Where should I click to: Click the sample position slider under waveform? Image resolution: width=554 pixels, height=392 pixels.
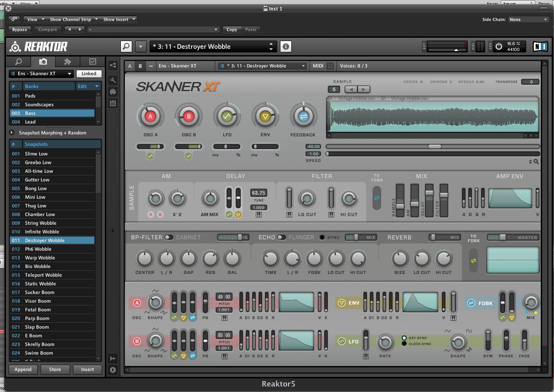tap(433, 147)
